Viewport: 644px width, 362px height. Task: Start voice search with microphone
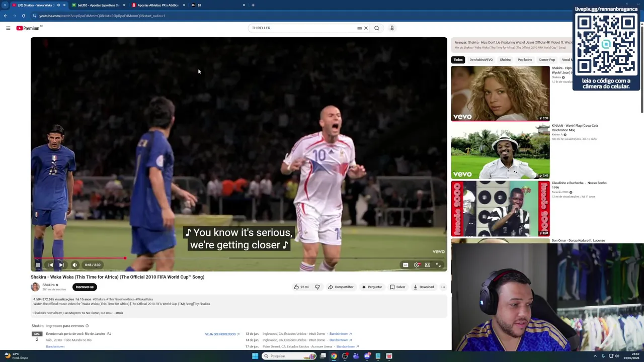click(x=392, y=28)
